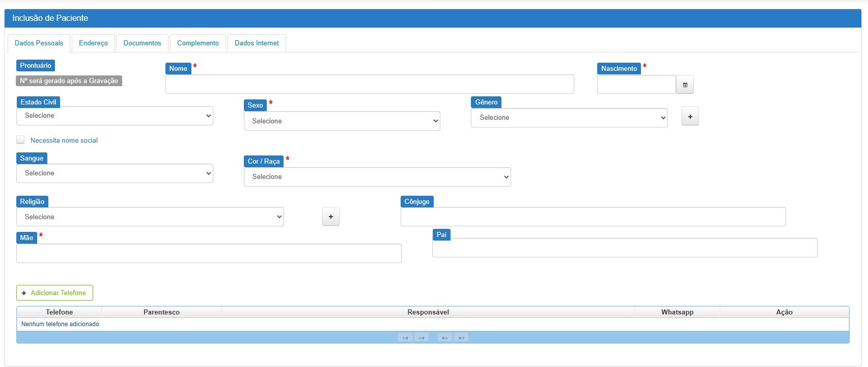868x367 pixels.
Task: Expand the Cor / Raça dropdown
Action: 377,177
